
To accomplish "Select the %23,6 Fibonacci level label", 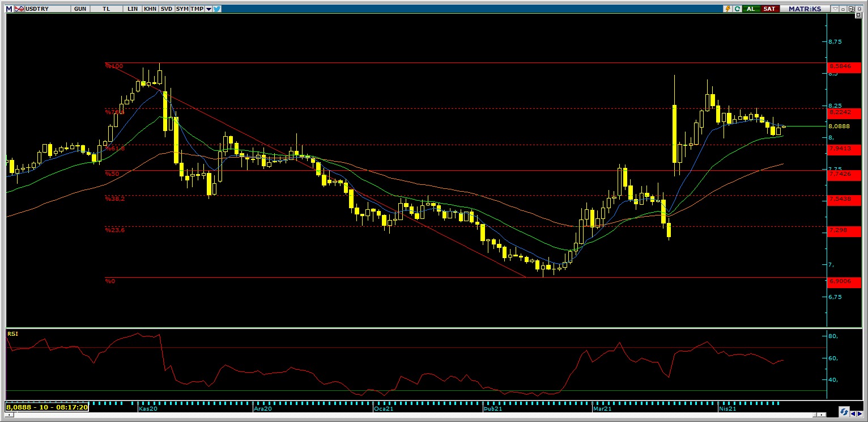I will (x=115, y=230).
